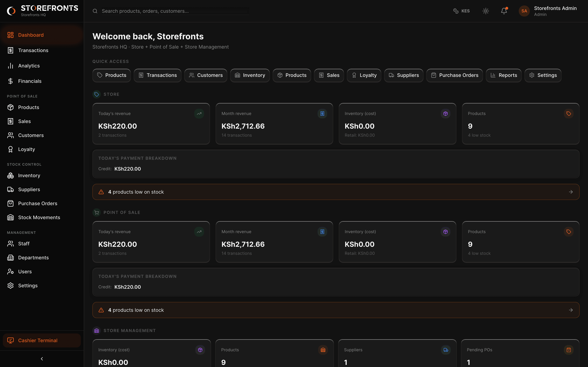Open the low stock alert arrow
The image size is (588, 367).
point(571,192)
